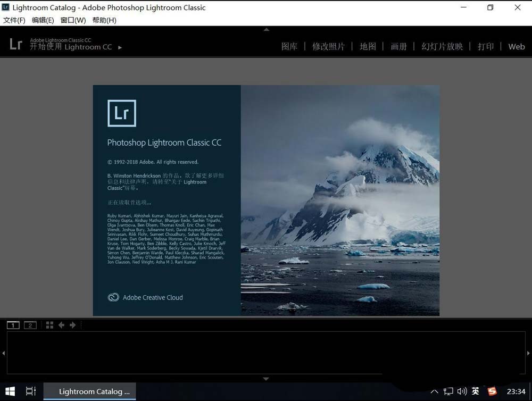Image resolution: width=532 pixels, height=401 pixels.
Task: Open the taskbar clock showing 23:34
Action: tap(516, 391)
